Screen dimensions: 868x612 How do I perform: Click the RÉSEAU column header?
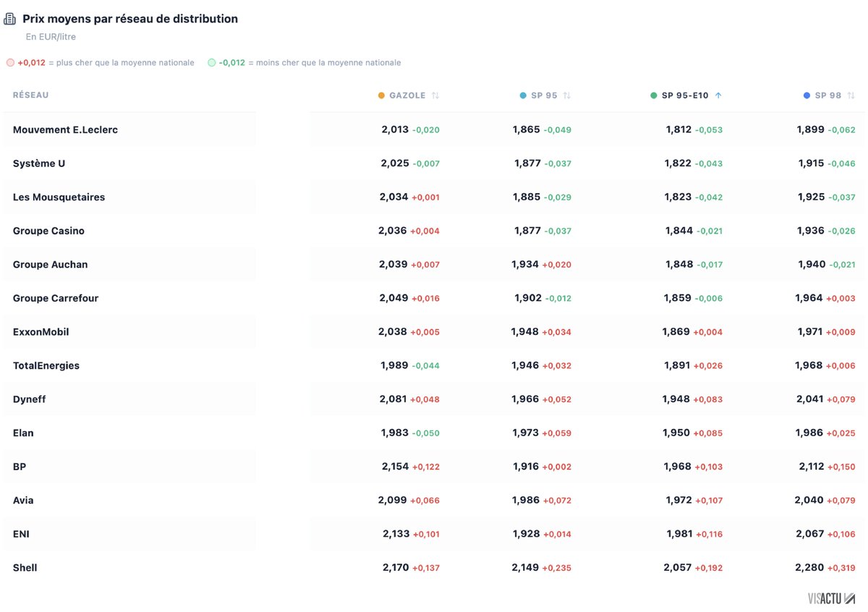coord(30,95)
